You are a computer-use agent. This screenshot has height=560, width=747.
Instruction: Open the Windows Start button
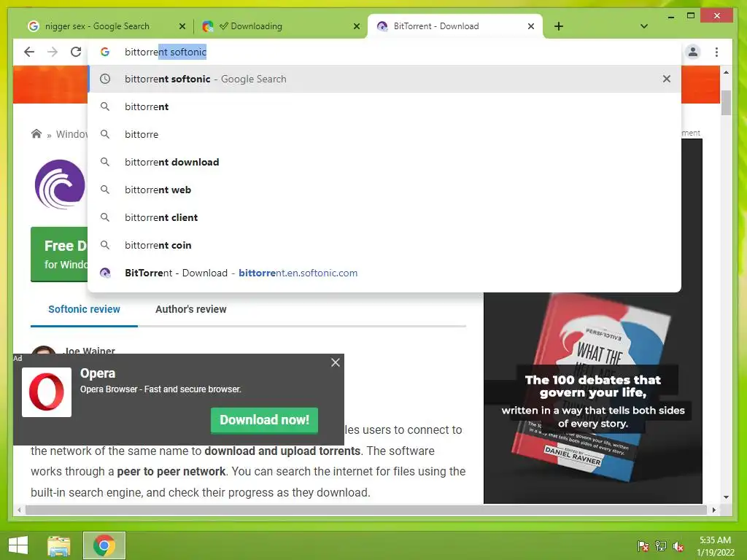[18, 545]
